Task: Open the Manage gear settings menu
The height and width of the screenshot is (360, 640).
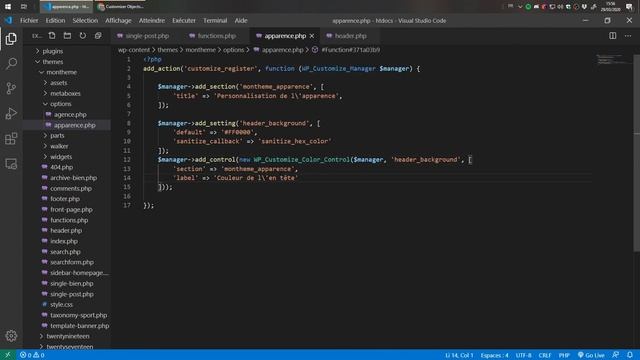Action: (11, 336)
